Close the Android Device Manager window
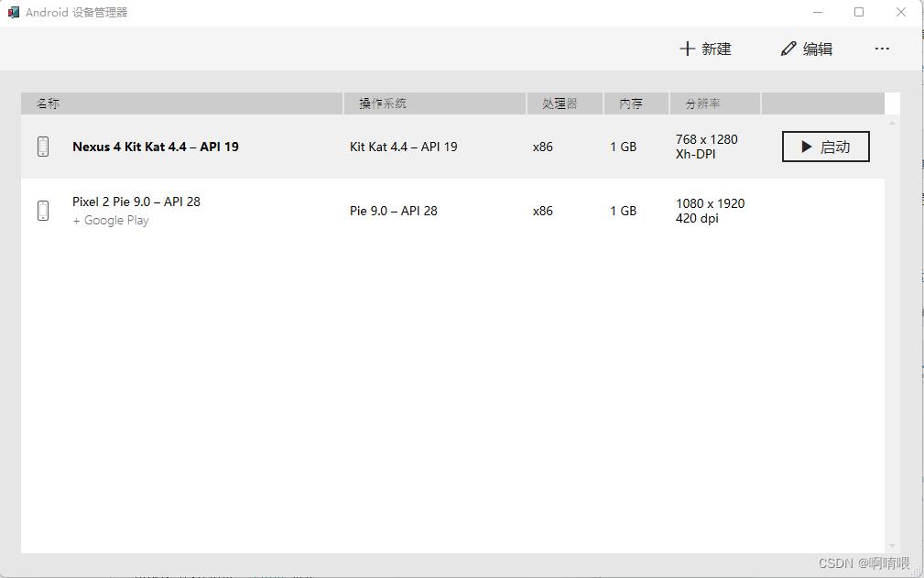924x578 pixels. [901, 12]
